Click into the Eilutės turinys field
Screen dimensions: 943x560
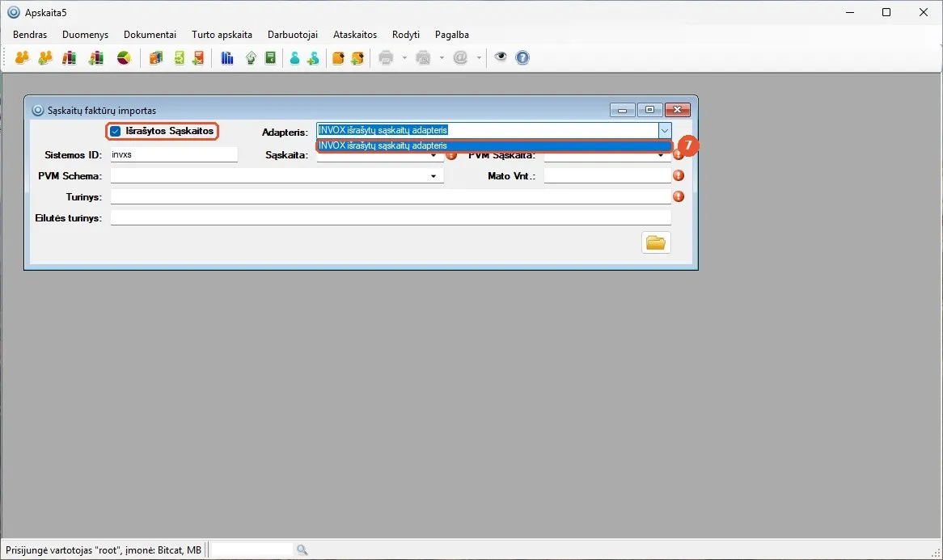[391, 217]
